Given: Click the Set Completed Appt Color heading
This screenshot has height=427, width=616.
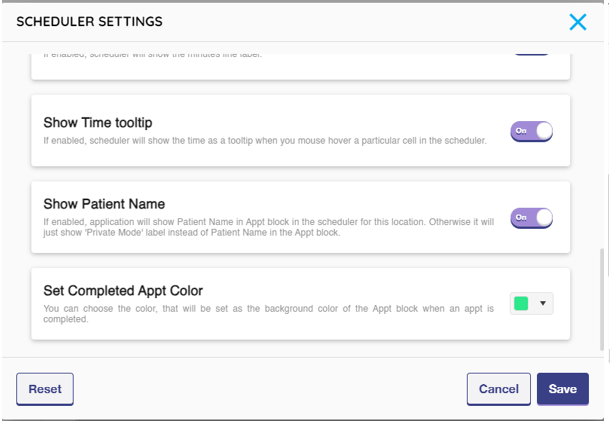Looking at the screenshot, I should coord(123,291).
